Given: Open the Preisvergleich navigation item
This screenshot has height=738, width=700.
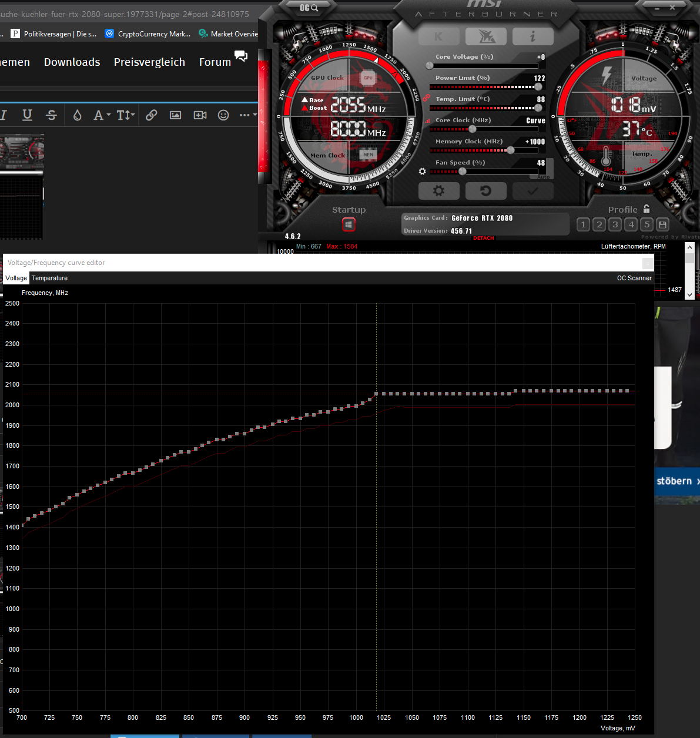Looking at the screenshot, I should click(149, 62).
